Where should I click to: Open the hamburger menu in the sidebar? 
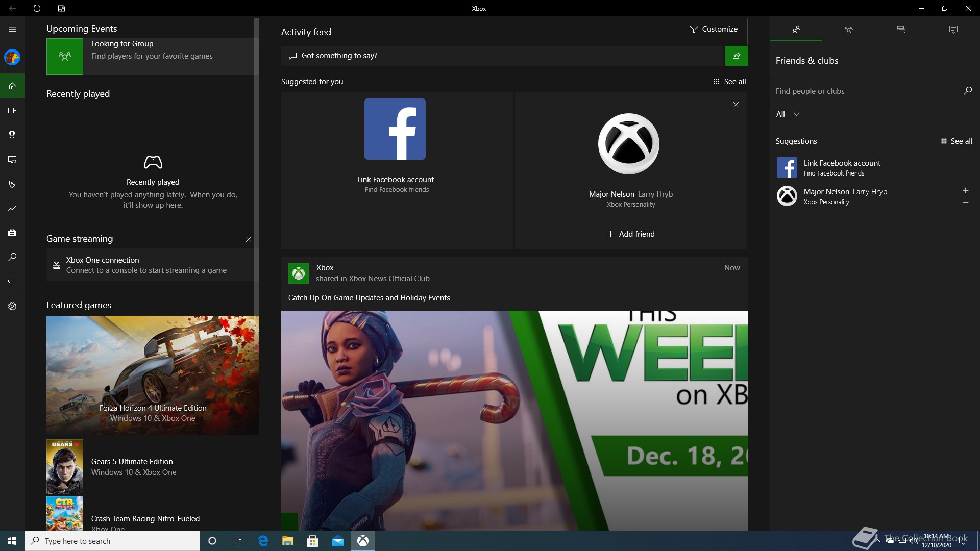pyautogui.click(x=12, y=30)
